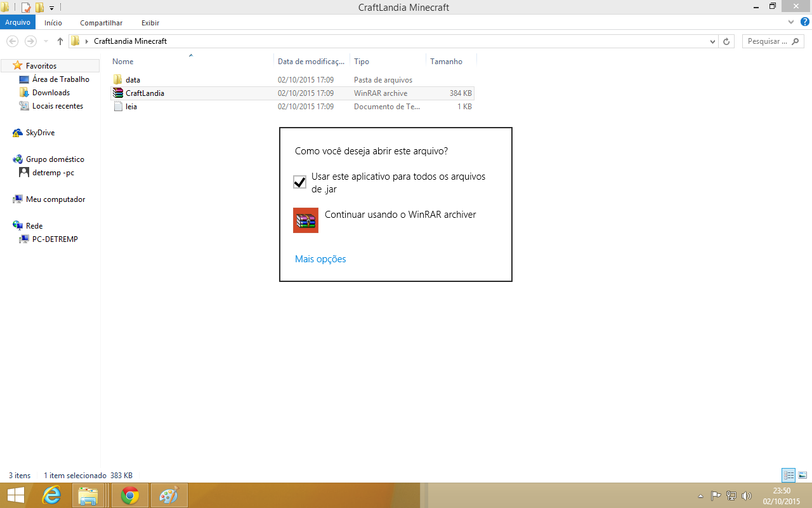Screen dimensions: 812x508
Task: Go up one folder level
Action: click(x=60, y=41)
